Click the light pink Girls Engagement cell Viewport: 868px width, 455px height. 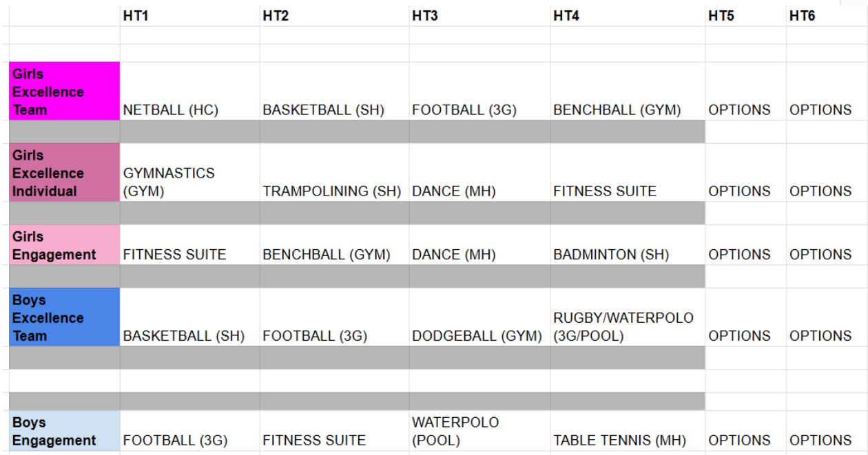[x=65, y=245]
